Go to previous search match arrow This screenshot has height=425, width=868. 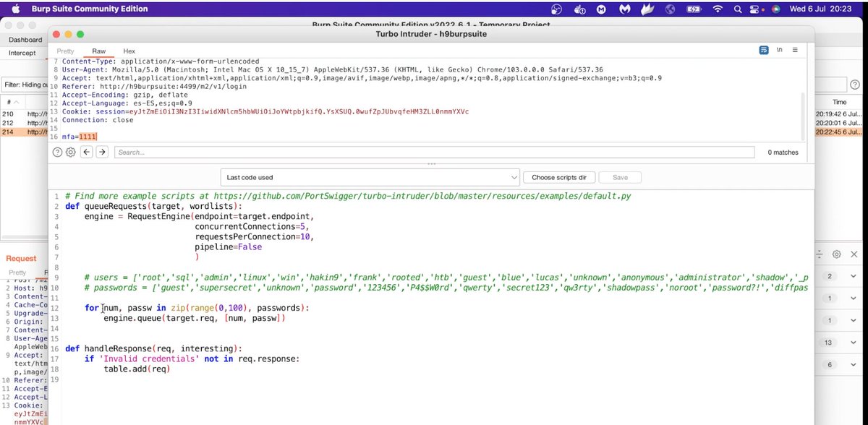[x=86, y=153]
